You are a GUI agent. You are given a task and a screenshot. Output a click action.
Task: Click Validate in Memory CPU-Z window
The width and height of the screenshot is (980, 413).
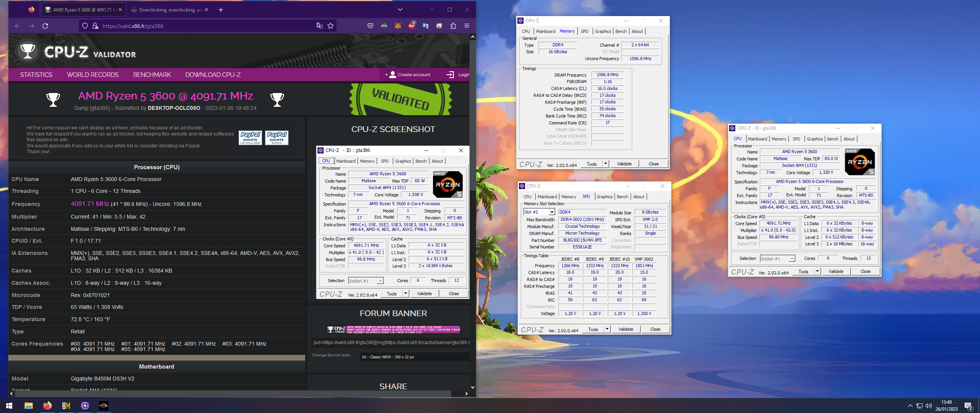(x=624, y=164)
